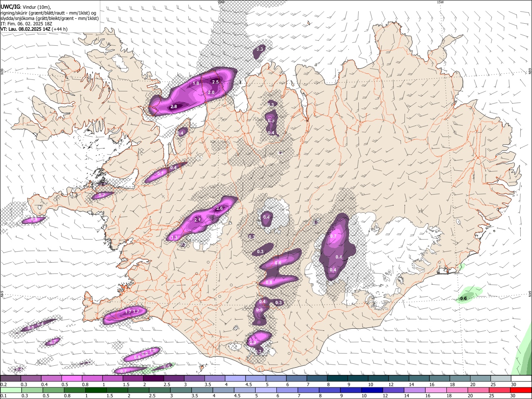The image size is (532, 399).
Task: Click the 'slydda/snjókoma' legend description line
Action: coord(49,18)
